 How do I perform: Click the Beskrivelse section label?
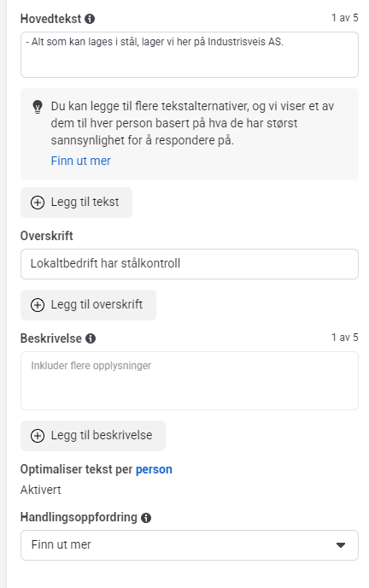(51, 338)
